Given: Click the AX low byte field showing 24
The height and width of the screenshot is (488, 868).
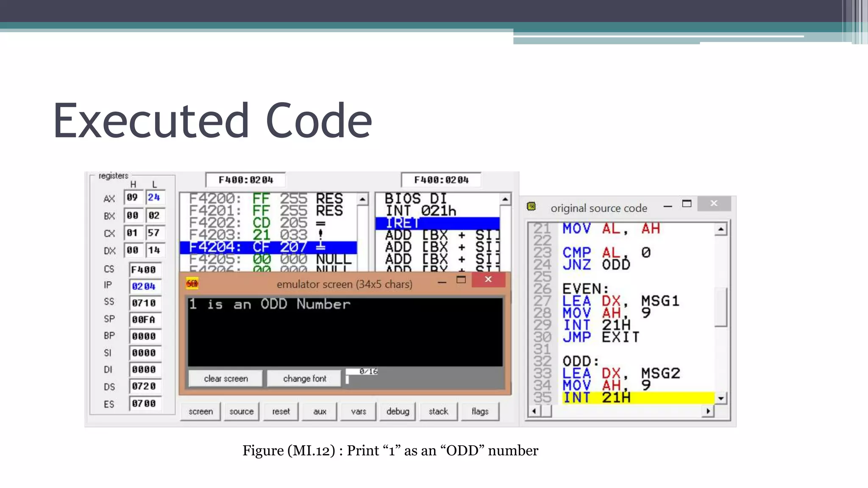Looking at the screenshot, I should (155, 197).
